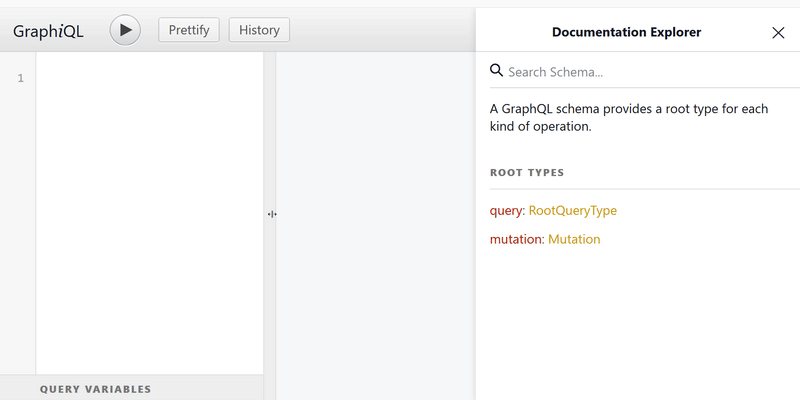This screenshot has width=800, height=400.
Task: Open the Mutation type link
Action: [574, 239]
